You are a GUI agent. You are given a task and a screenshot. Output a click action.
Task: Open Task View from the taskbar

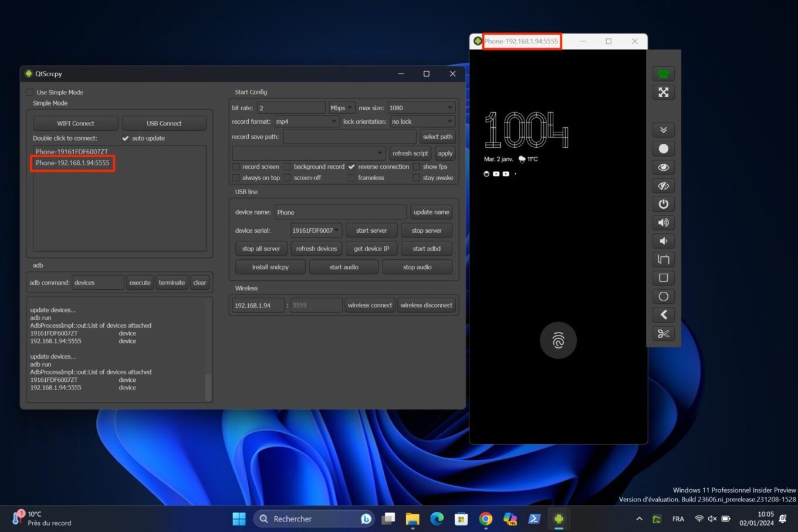tap(388, 519)
